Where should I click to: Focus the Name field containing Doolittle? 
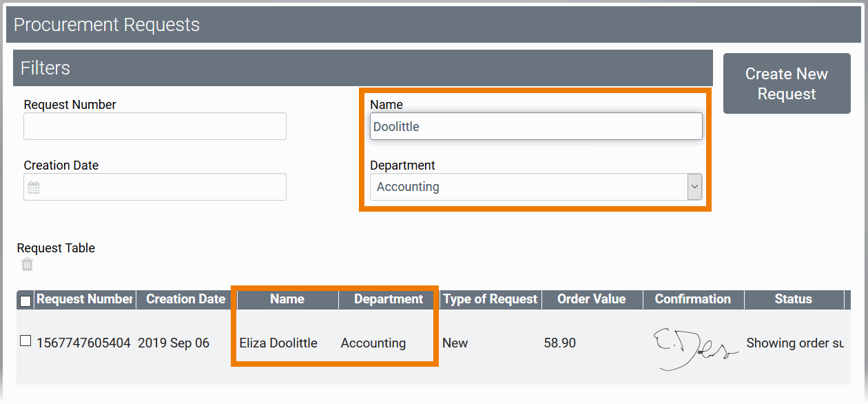tap(536, 127)
